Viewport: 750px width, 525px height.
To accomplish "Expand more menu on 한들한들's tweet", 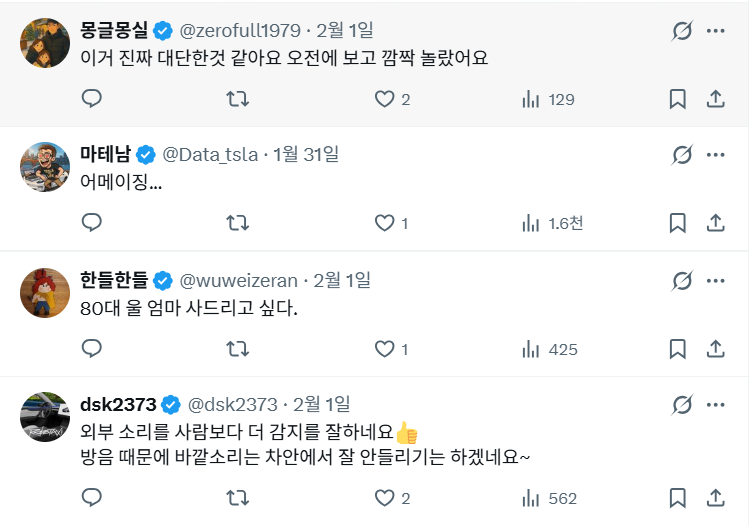I will (x=715, y=280).
